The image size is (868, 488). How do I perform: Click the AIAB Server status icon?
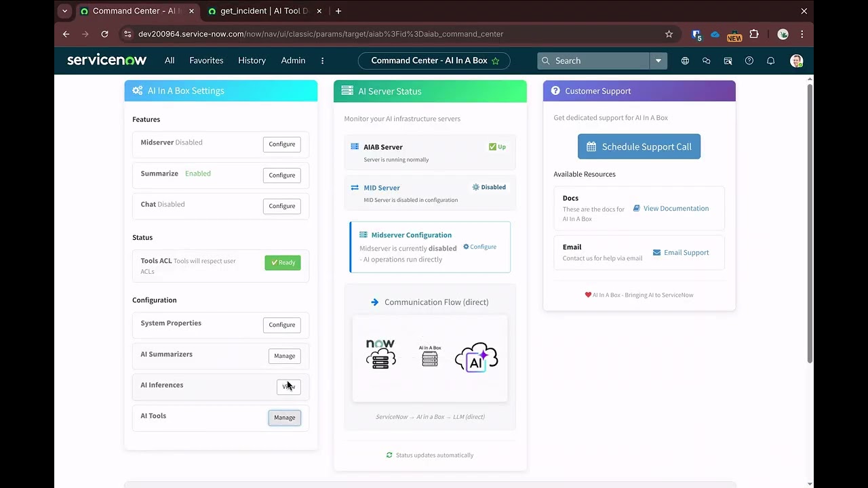click(354, 146)
